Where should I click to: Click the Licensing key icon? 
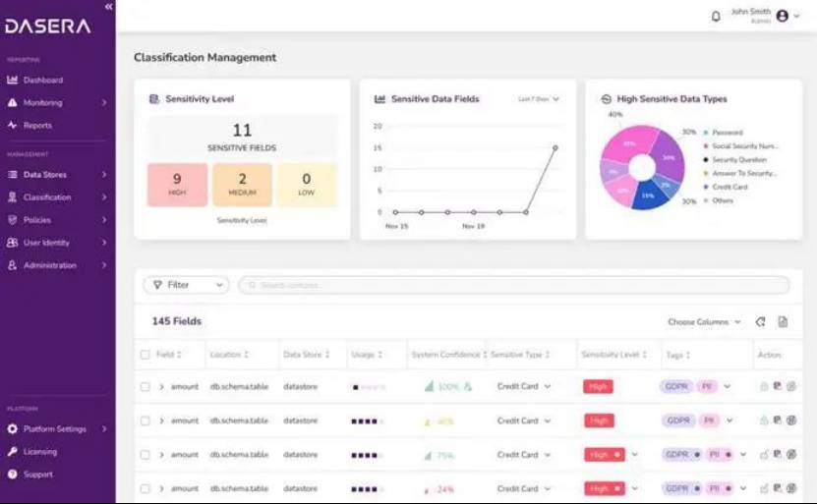click(x=13, y=452)
